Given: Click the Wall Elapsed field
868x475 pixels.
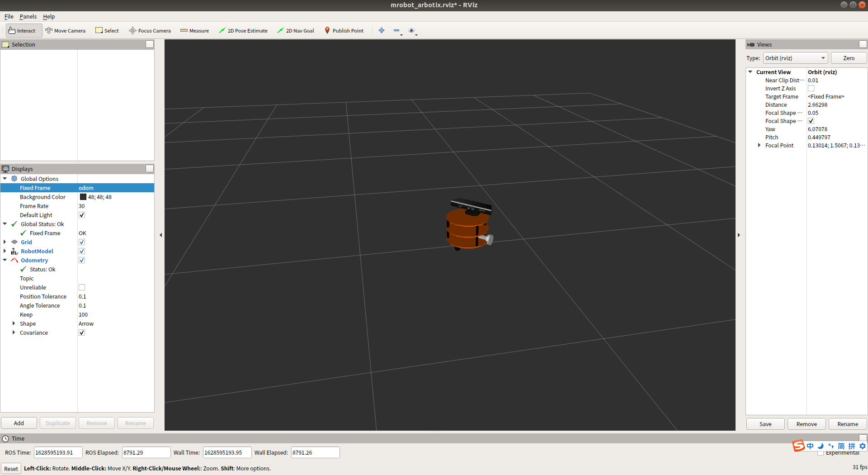Looking at the screenshot, I should (315, 452).
